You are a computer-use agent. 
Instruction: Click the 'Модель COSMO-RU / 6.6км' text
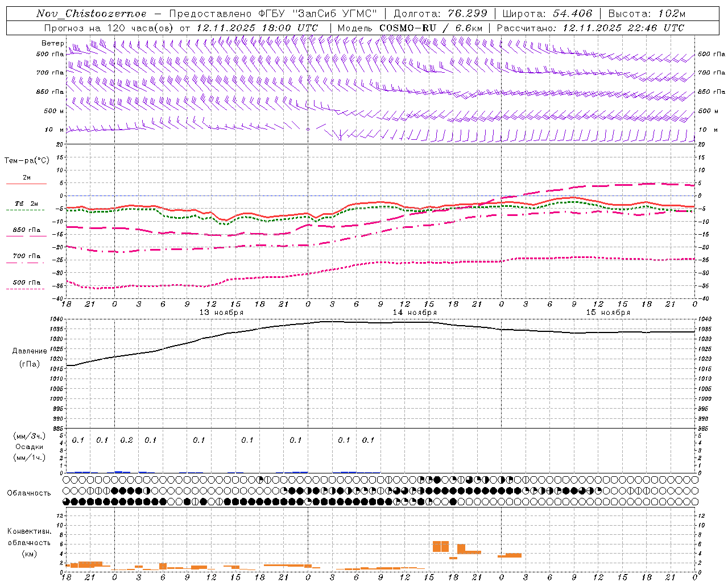[x=410, y=28]
